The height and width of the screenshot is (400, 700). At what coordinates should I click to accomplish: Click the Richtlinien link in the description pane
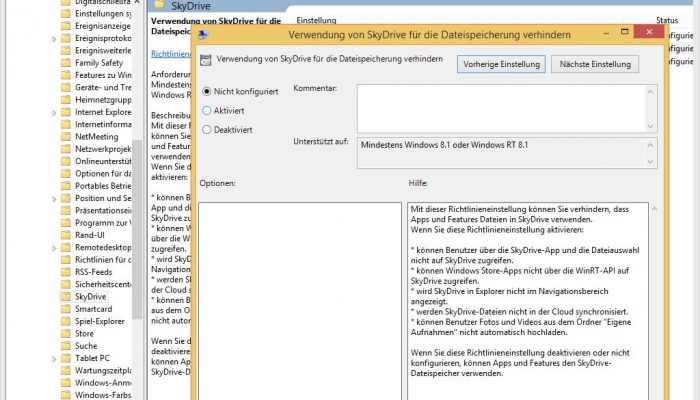(171, 54)
